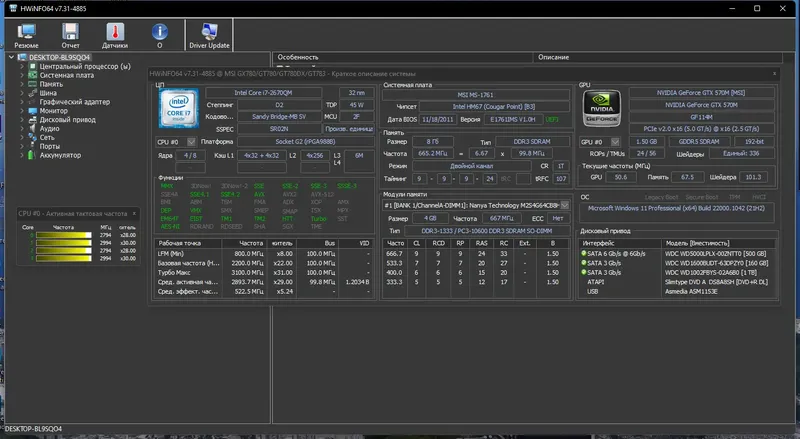800x439 pixels.
Task: Click the NVIDIA GeForce logo image
Action: click(x=602, y=108)
